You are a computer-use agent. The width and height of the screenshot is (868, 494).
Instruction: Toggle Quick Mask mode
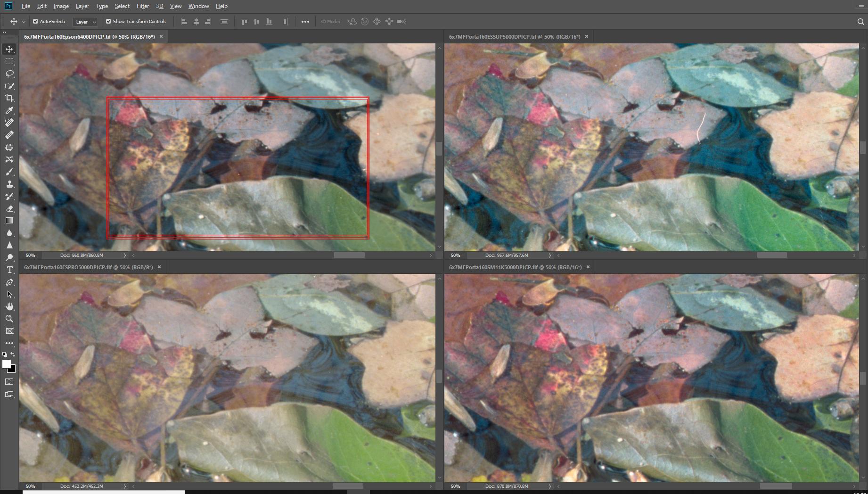pyautogui.click(x=9, y=381)
